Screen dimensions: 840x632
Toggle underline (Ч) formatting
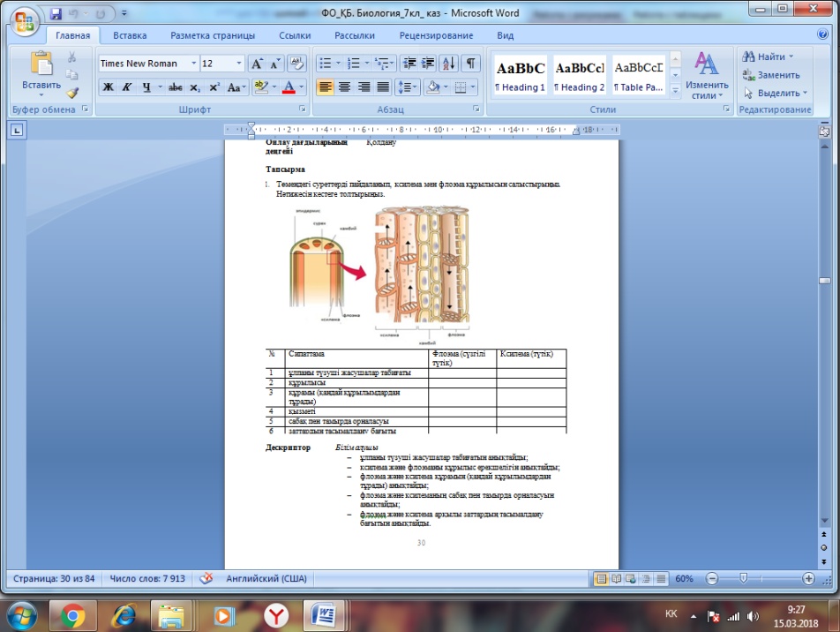point(146,87)
